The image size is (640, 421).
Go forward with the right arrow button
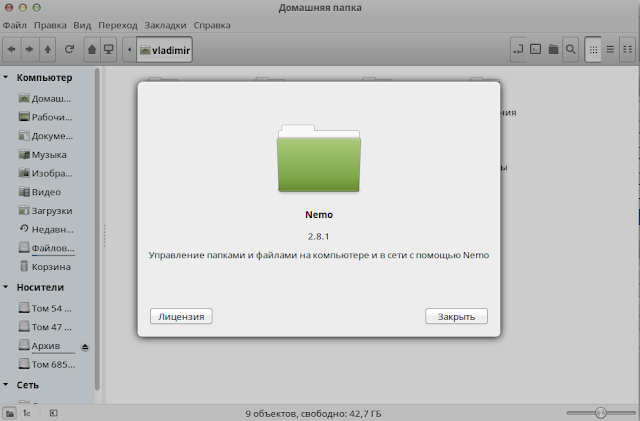tap(29, 49)
